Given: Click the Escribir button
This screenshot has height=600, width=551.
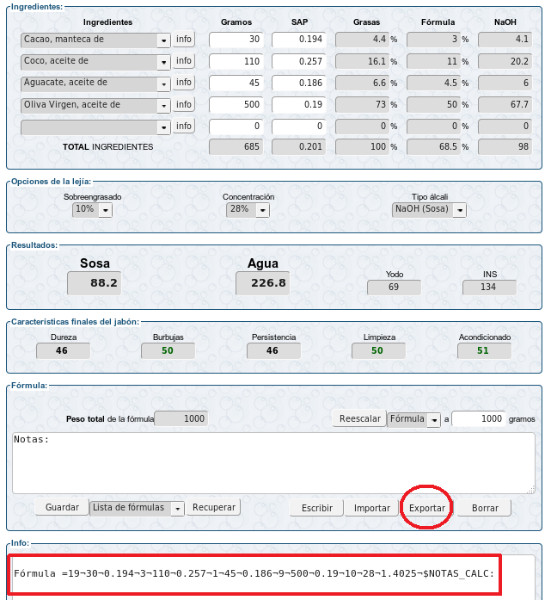Looking at the screenshot, I should 317,508.
